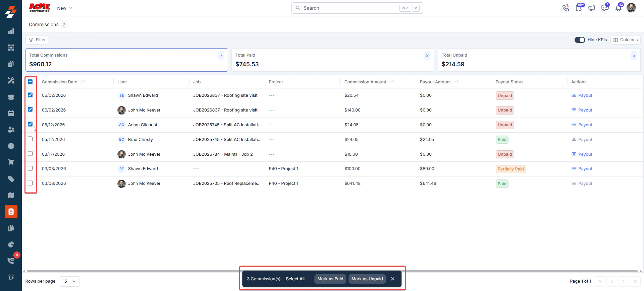Screen dimensions: 644x291
Task: Open the clock timesheet sidebar icon
Action: click(11, 146)
